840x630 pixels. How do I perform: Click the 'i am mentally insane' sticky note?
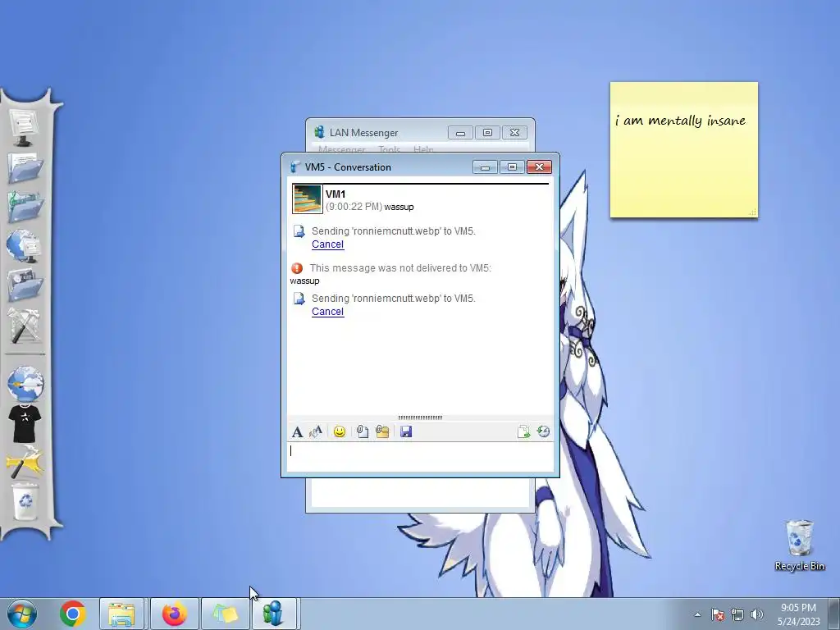pyautogui.click(x=683, y=149)
